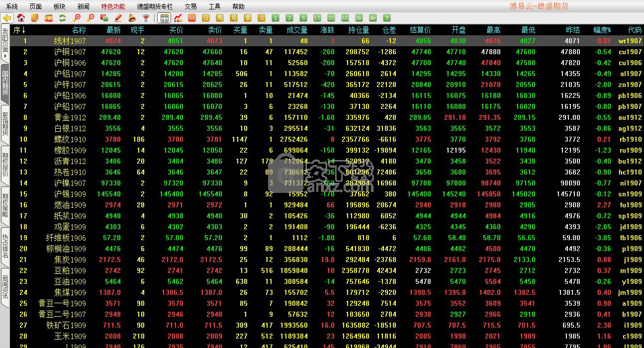Select the 豆粕1909 row
This screenshot has width=644, height=348.
coord(327,270)
